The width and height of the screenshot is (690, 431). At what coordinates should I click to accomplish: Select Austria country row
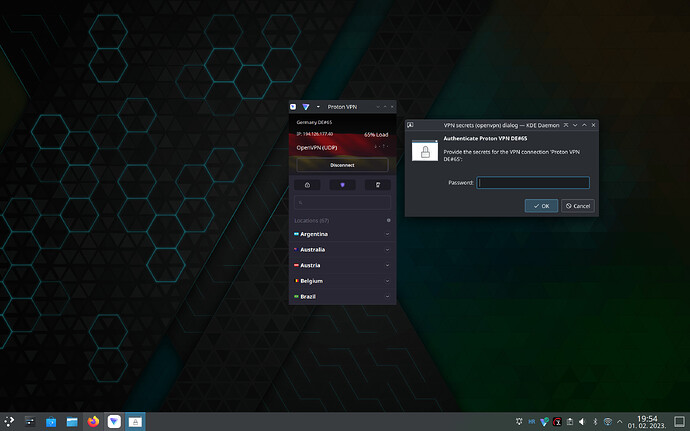pos(342,265)
